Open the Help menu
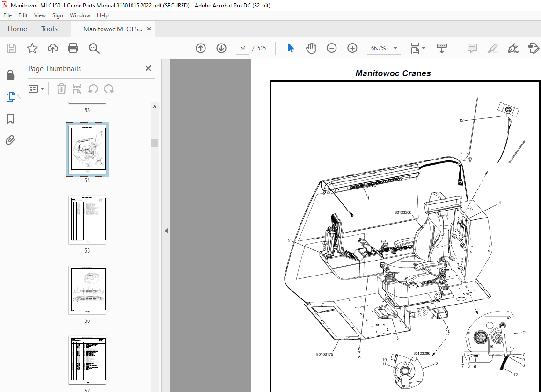Image resolution: width=541 pixels, height=392 pixels. coord(102,15)
